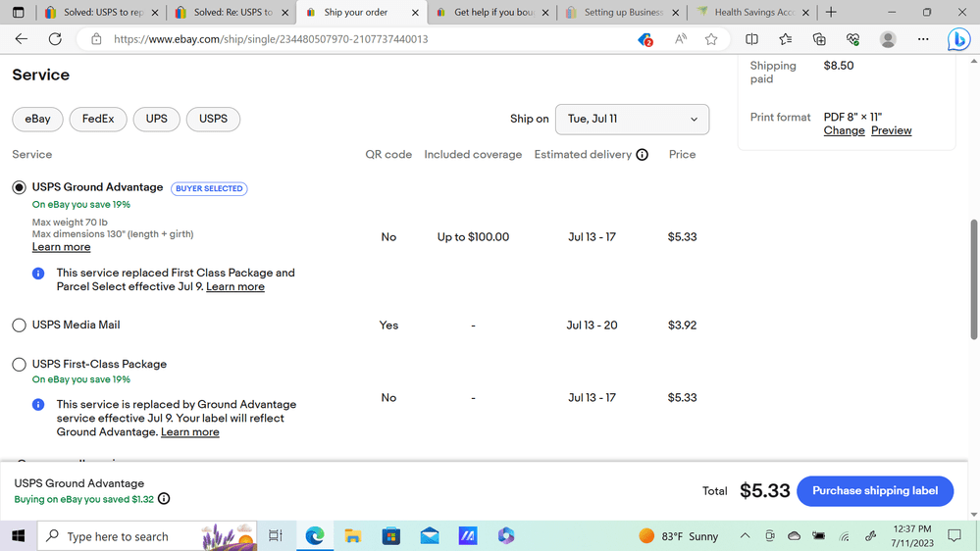Filter services by eBay carrier
This screenshot has height=551, width=980.
pyautogui.click(x=37, y=119)
